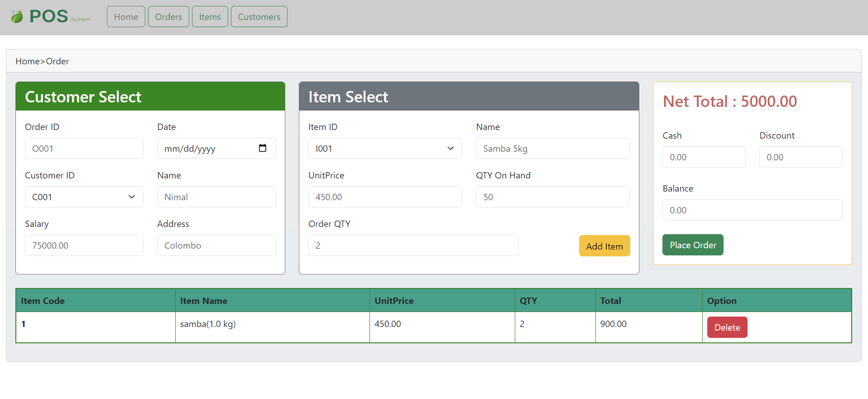Image resolution: width=868 pixels, height=399 pixels.
Task: Select the item code cell 1
Action: [x=96, y=327]
